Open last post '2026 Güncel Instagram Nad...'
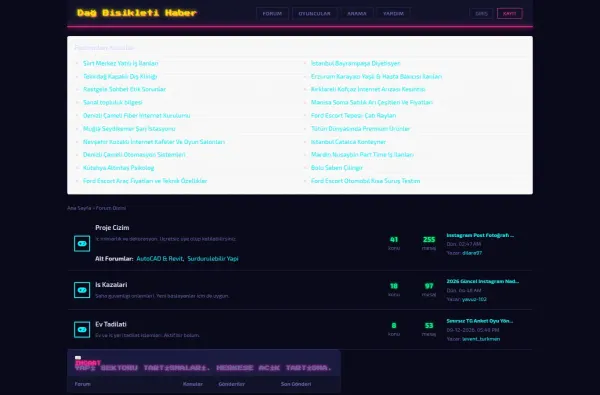This screenshot has height=395, width=600. [x=483, y=281]
